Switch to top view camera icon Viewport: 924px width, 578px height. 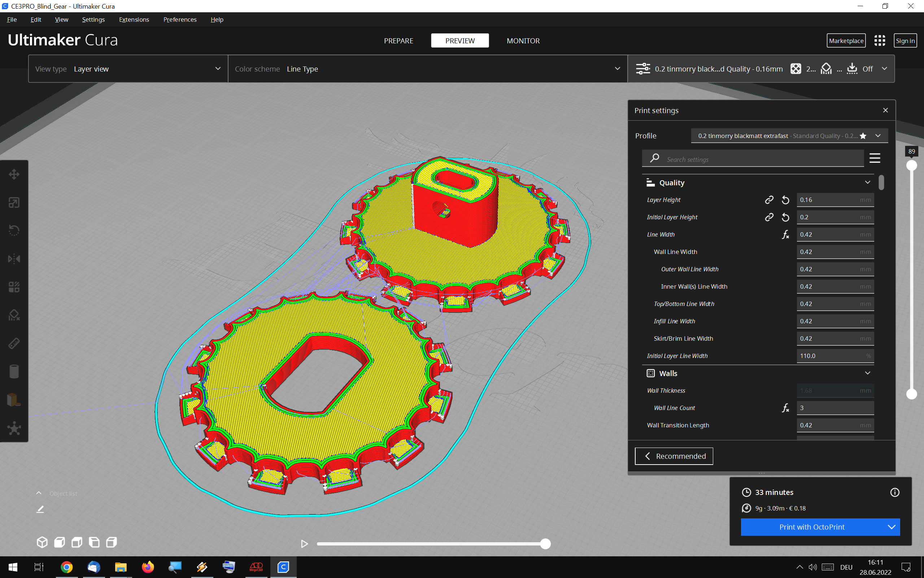[x=77, y=542]
